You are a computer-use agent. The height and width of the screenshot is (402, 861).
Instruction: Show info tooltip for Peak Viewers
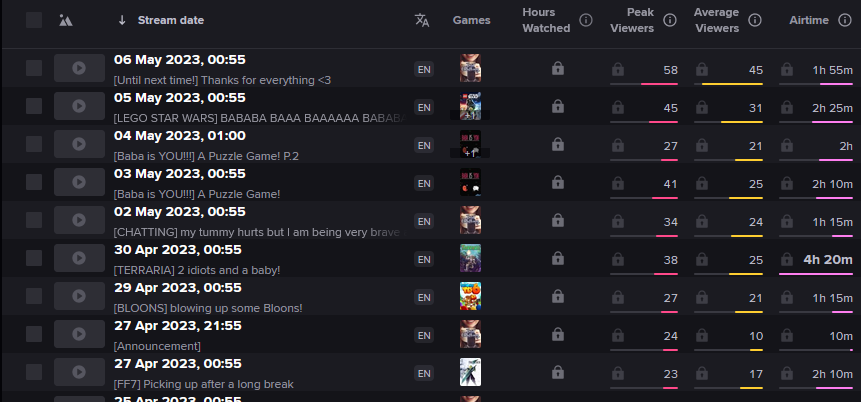(x=669, y=20)
